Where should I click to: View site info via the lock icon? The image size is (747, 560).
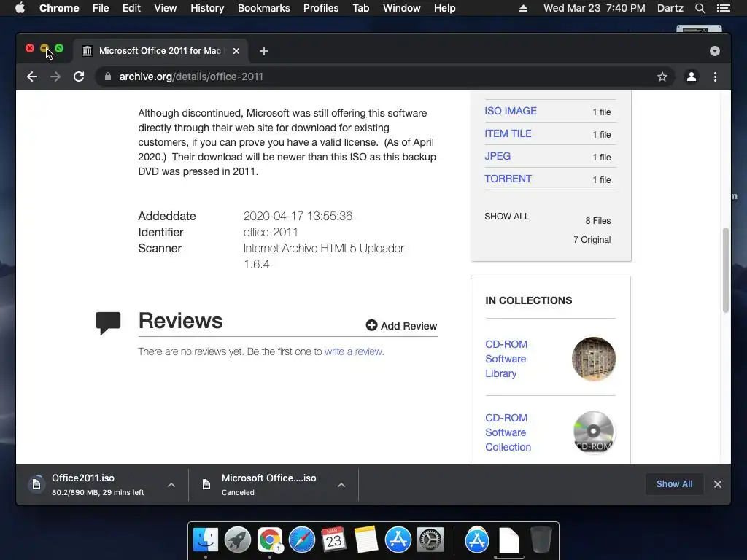tap(108, 77)
